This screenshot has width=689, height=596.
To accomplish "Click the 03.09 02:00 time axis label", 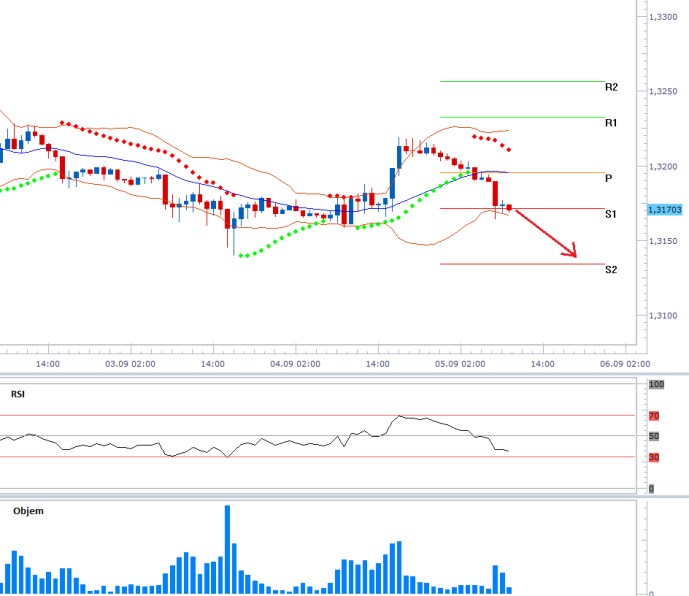I will tap(131, 364).
